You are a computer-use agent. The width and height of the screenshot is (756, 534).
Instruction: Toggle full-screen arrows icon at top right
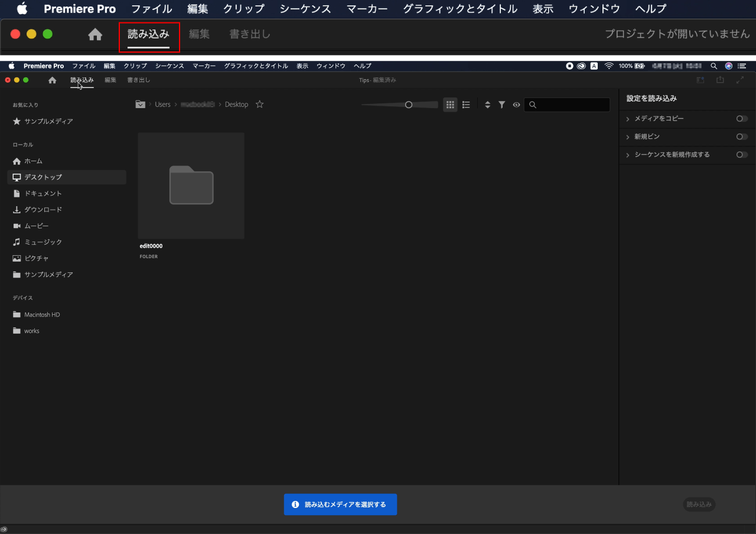tap(740, 80)
